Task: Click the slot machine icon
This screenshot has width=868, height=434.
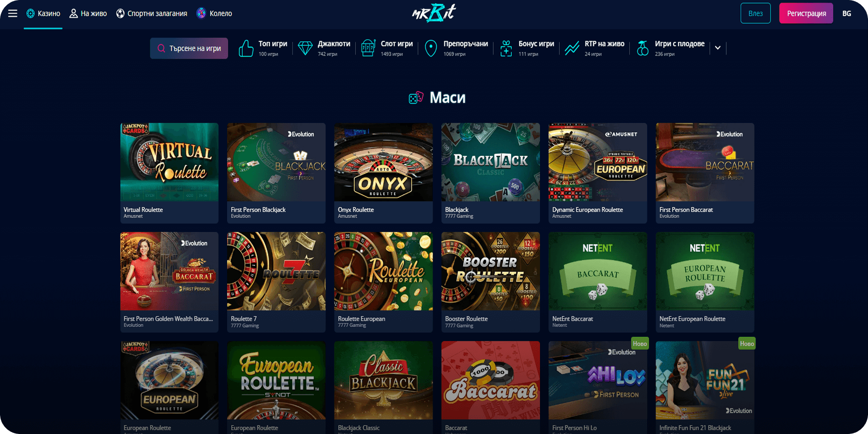Action: 368,48
